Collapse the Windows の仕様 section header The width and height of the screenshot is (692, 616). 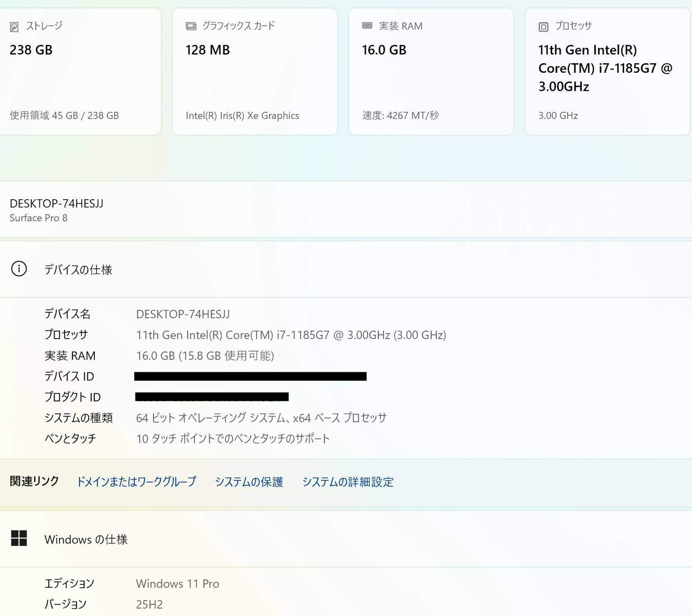coord(346,539)
